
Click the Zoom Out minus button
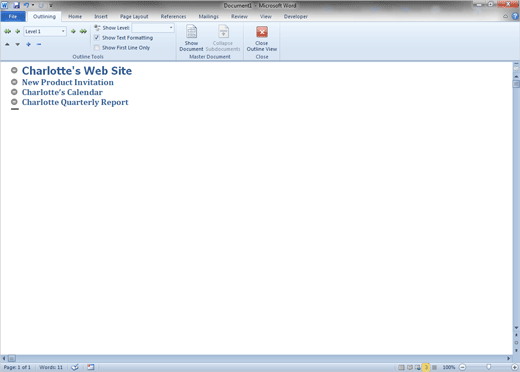463,367
